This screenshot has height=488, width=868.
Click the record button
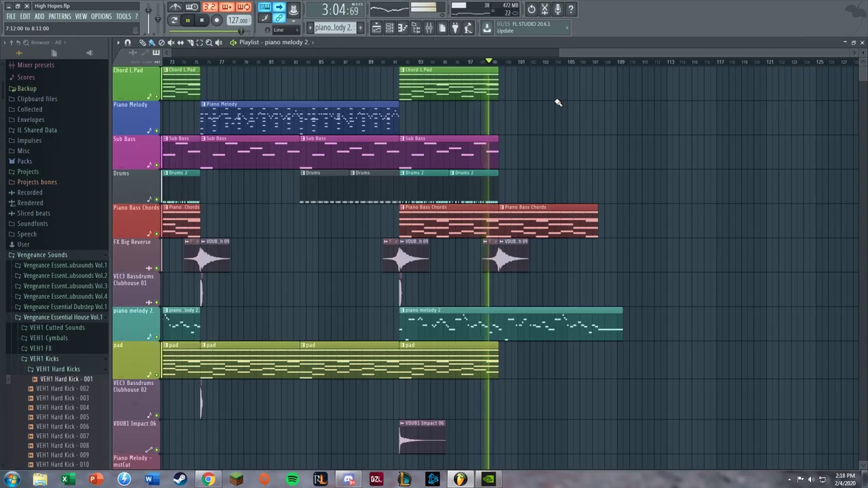click(216, 20)
